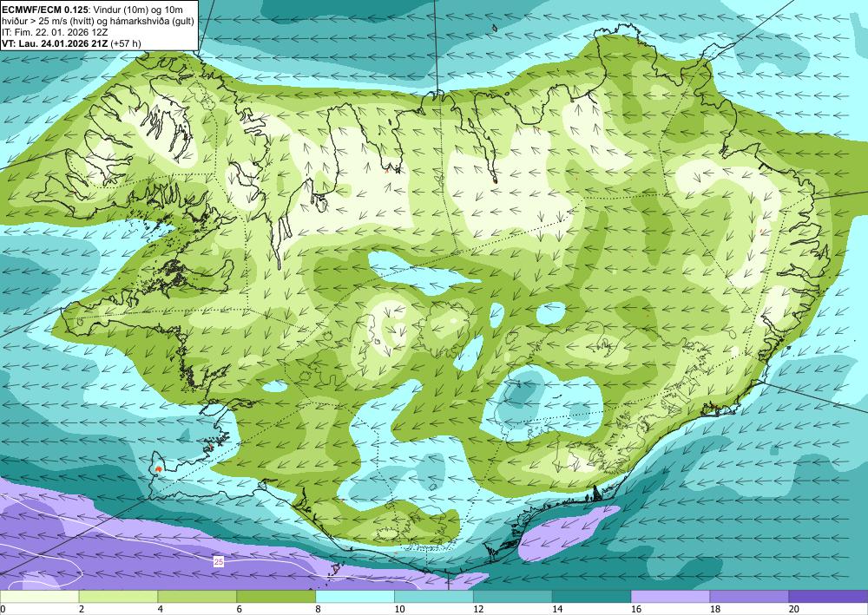Click the legend value "12"
This screenshot has height=615, width=868.
[478, 609]
